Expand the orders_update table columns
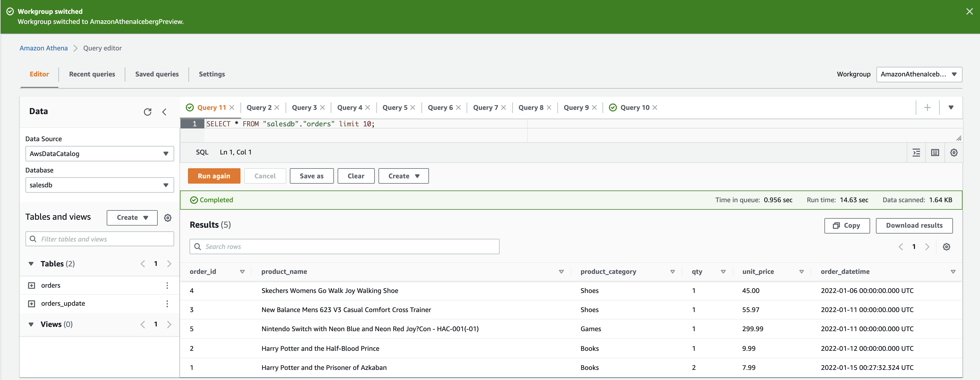This screenshot has width=980, height=380. (x=32, y=304)
